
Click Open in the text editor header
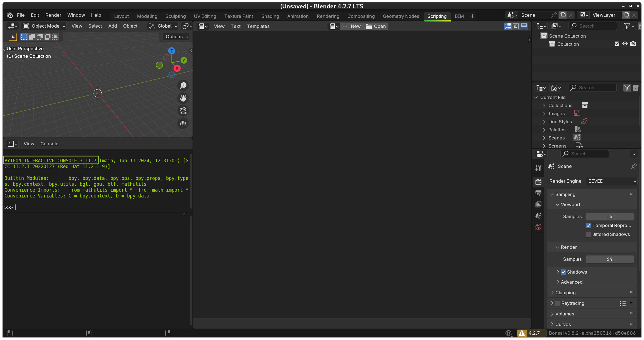(x=376, y=26)
